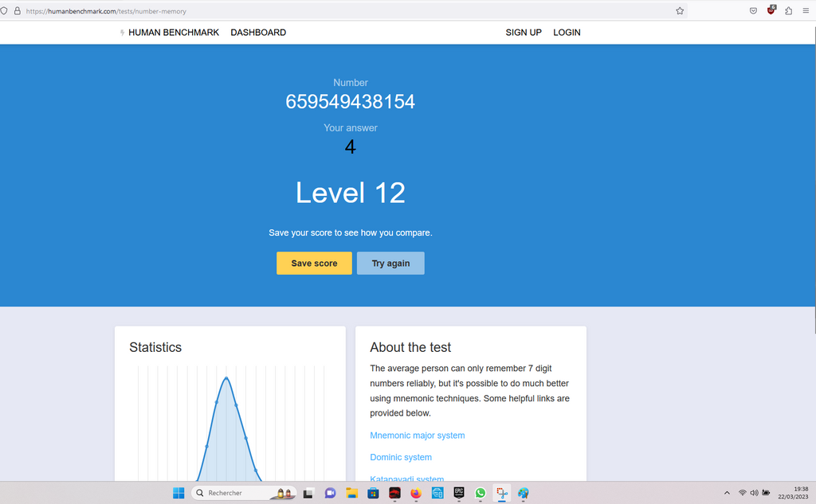Image resolution: width=816 pixels, height=504 pixels.
Task: Open WhatsApp from the taskbar
Action: pos(481,493)
